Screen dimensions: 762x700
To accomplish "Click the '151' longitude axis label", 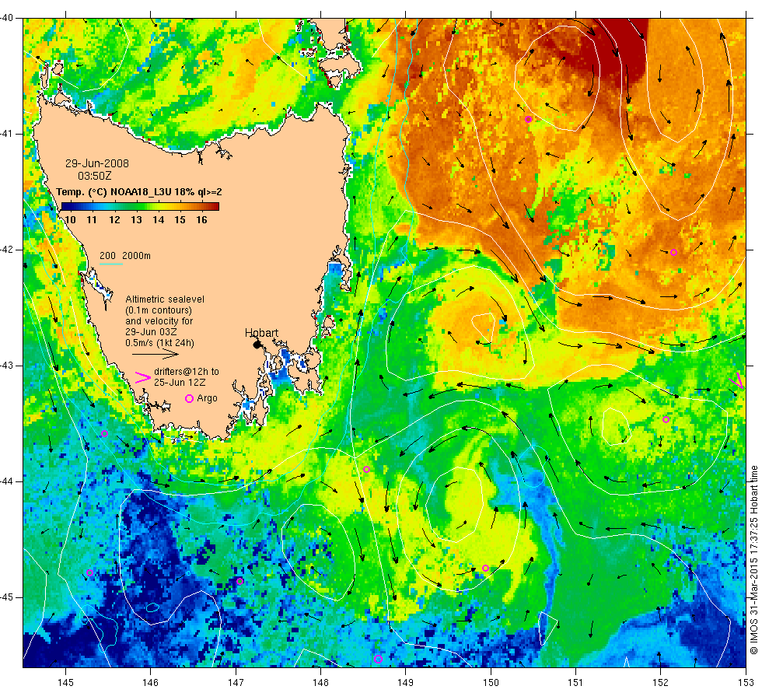I will click(x=575, y=682).
